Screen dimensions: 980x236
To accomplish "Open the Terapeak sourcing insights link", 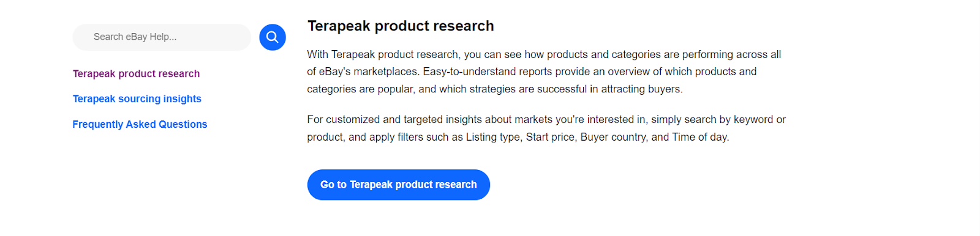I will (137, 98).
